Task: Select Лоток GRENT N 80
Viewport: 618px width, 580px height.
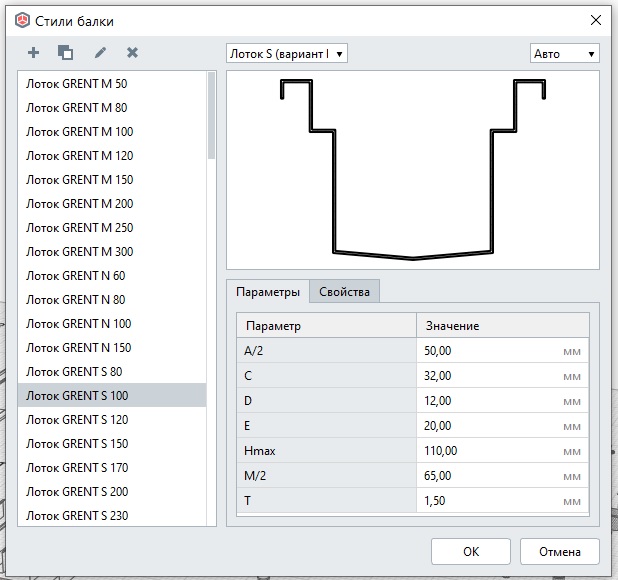Action: tap(112, 300)
